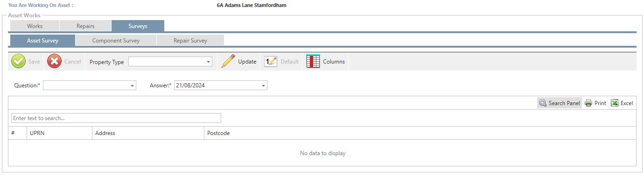Expand the Answer date dropdown

click(x=264, y=86)
